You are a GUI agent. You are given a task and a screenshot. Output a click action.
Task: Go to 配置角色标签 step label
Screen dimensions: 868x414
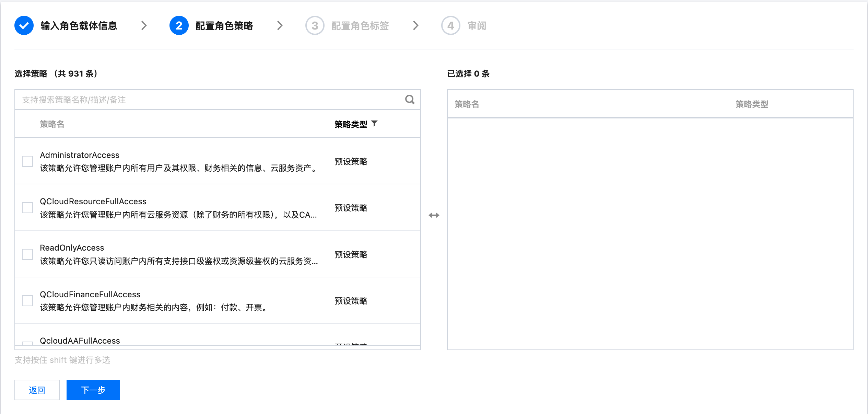(x=360, y=26)
